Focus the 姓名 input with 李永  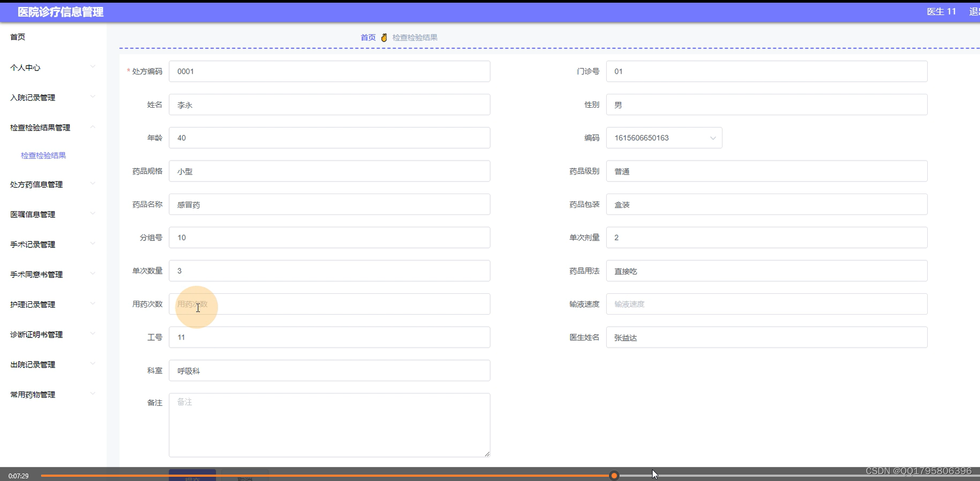pos(330,105)
